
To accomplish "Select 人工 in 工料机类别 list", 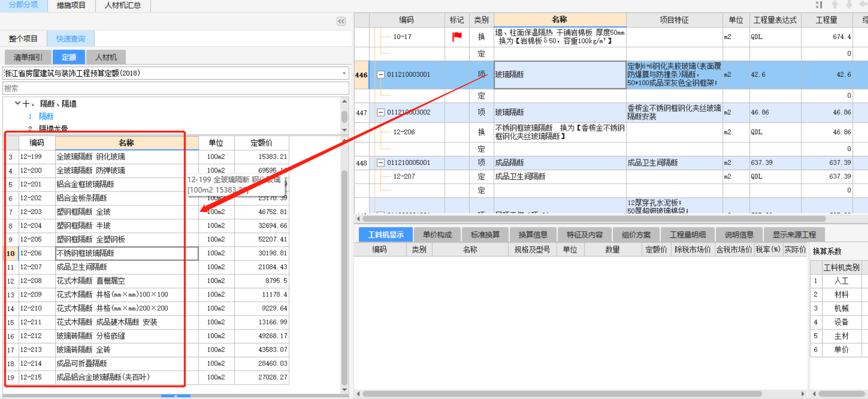I will coord(841,281).
